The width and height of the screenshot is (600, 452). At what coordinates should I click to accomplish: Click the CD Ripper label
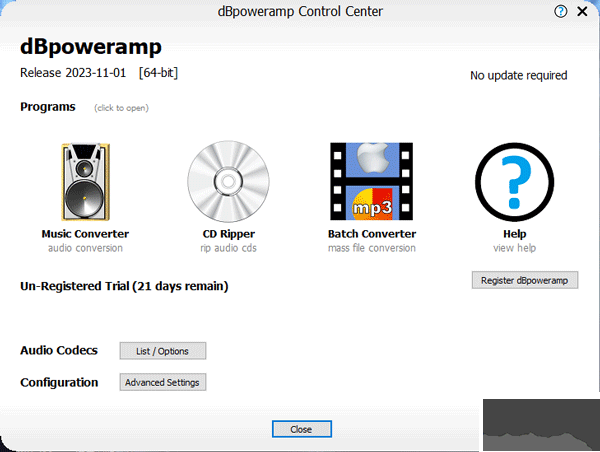[x=228, y=234]
